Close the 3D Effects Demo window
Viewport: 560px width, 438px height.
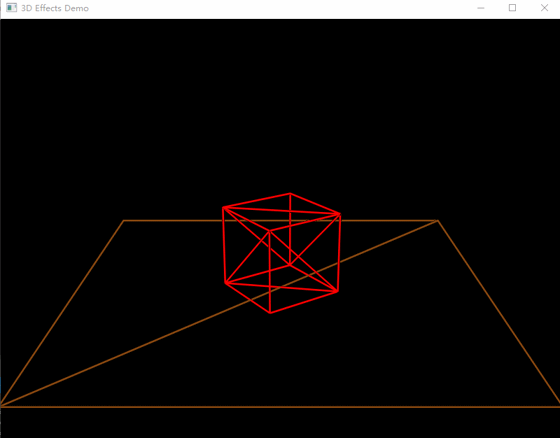(x=544, y=8)
